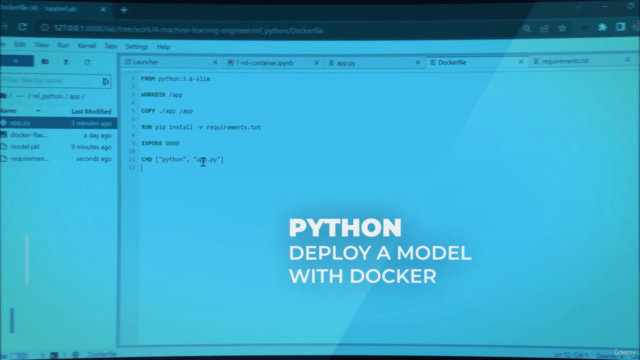Open the Tabs menu
The width and height of the screenshot is (640, 360).
point(110,46)
